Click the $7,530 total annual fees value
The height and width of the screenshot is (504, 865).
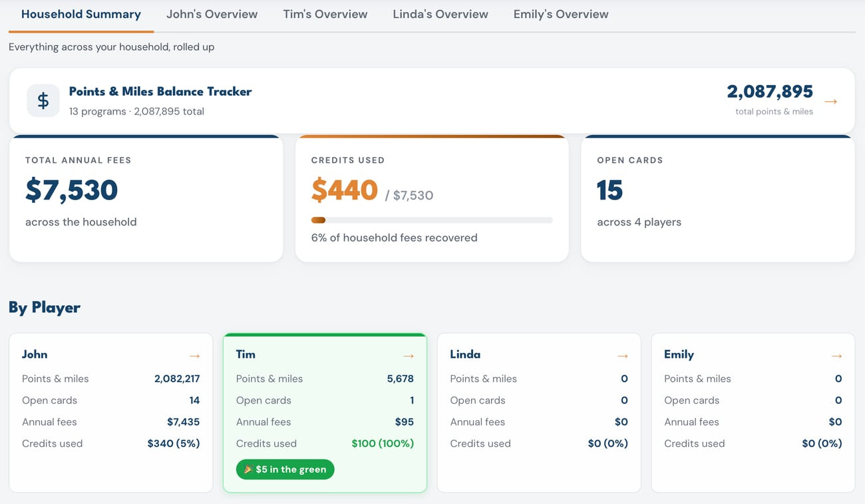(72, 190)
